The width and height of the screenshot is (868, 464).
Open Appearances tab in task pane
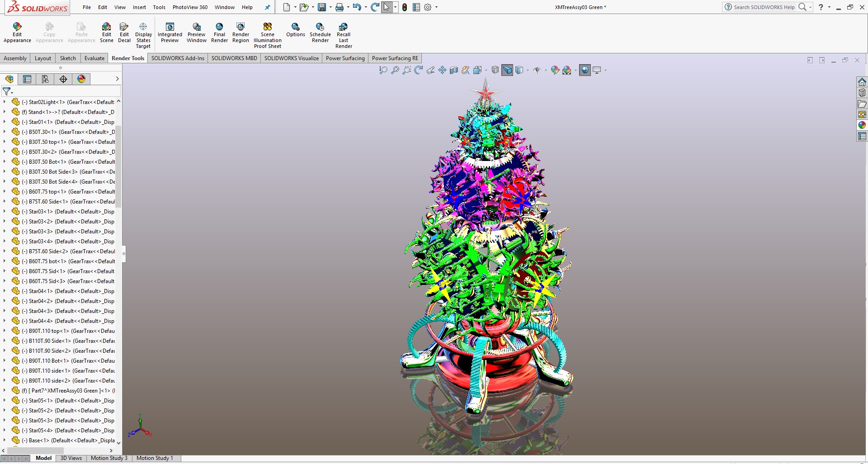pos(862,125)
